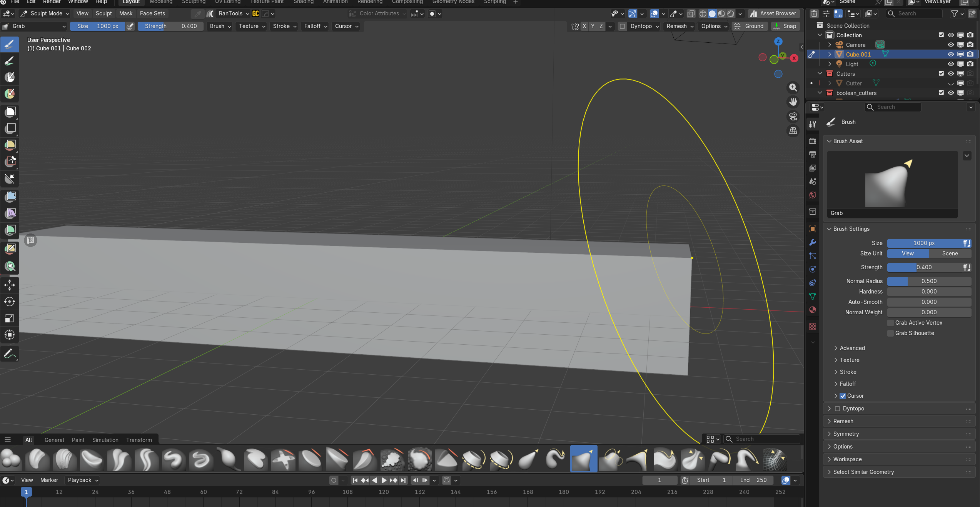
Task: Toggle size pressure icon in header
Action: pos(130,26)
